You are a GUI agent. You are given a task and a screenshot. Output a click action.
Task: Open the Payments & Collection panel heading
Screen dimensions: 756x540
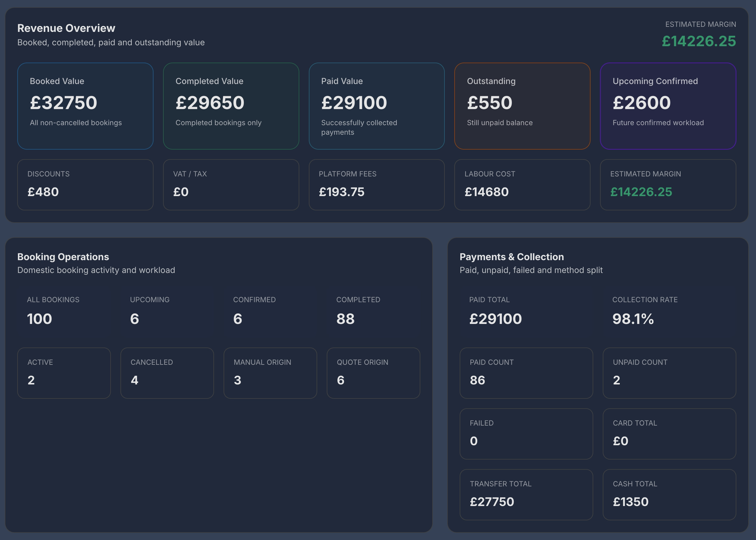click(x=511, y=257)
